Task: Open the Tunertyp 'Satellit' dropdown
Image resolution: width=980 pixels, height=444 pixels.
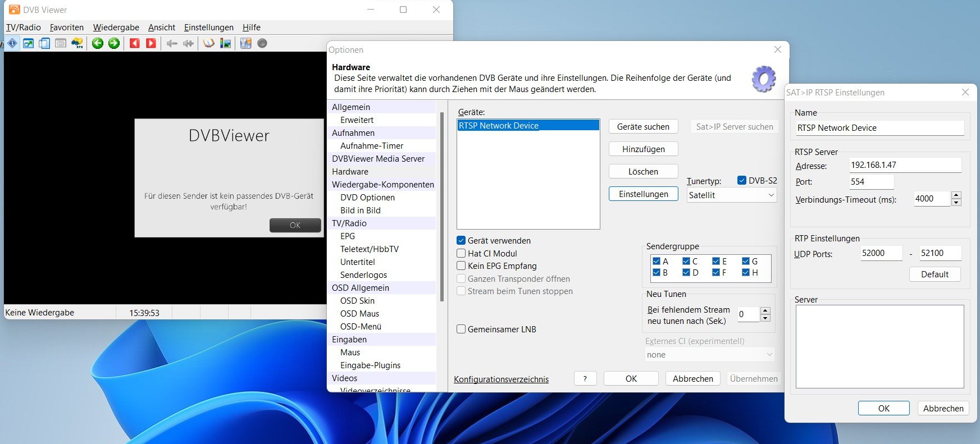Action: click(731, 195)
